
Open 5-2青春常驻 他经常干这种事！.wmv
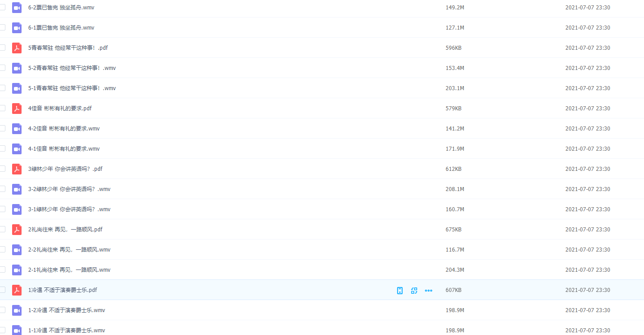(x=72, y=68)
